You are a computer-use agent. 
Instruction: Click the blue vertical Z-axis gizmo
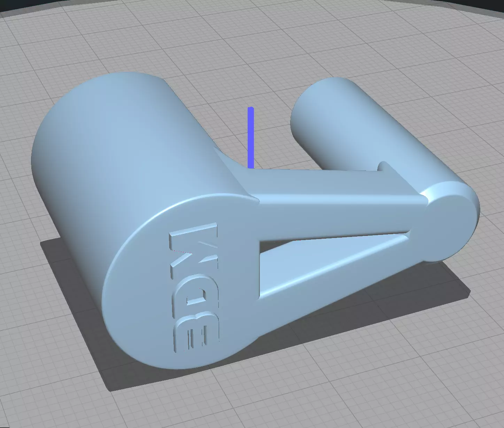tap(251, 138)
